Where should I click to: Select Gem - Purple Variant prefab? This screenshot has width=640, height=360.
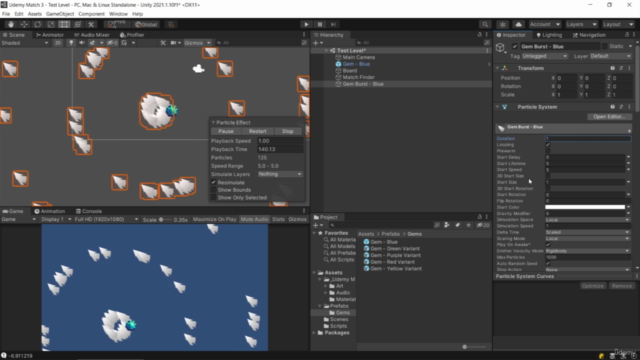tap(392, 255)
